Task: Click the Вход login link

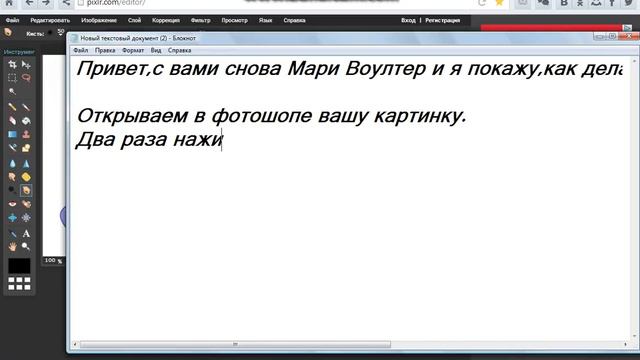Action: click(408, 20)
